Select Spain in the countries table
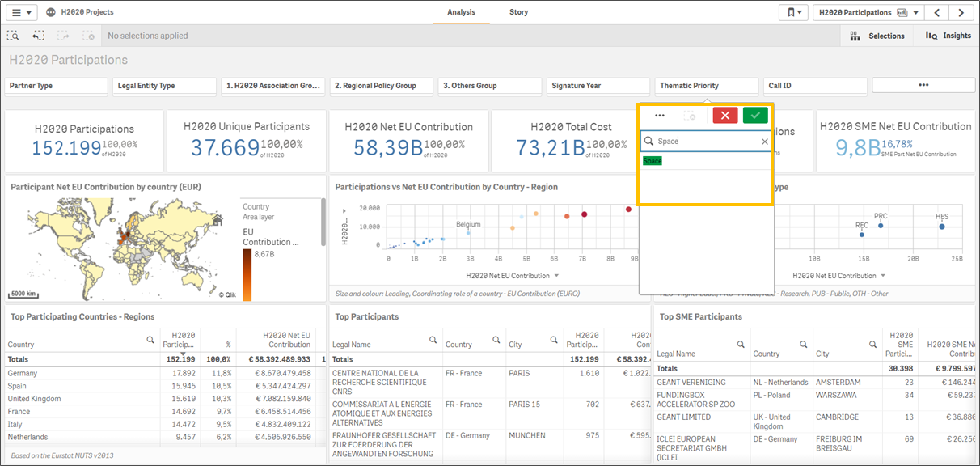 click(x=18, y=386)
